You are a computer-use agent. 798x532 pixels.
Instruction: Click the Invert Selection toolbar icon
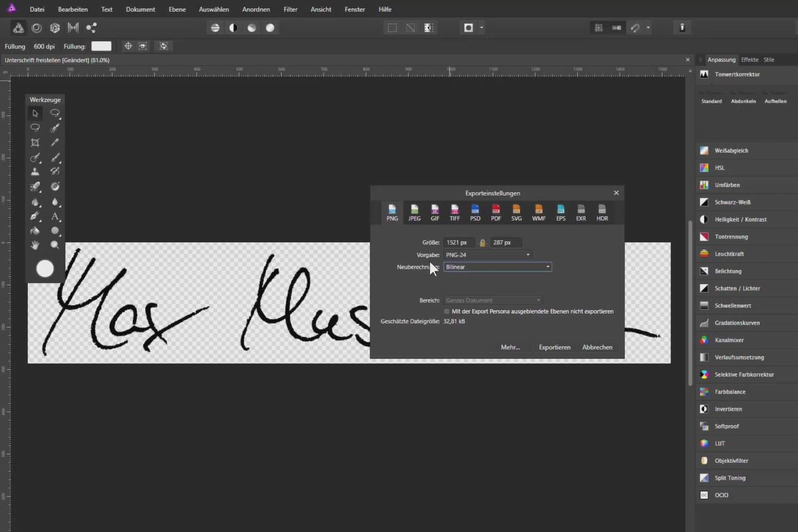click(428, 28)
